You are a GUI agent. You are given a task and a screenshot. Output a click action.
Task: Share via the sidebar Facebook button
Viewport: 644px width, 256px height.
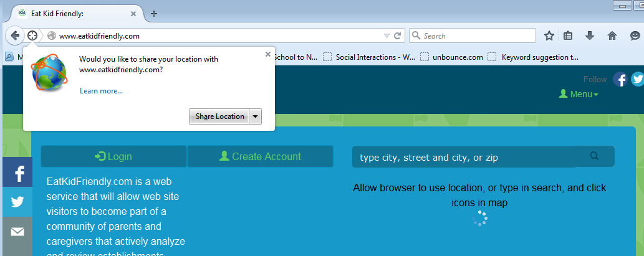[17, 172]
